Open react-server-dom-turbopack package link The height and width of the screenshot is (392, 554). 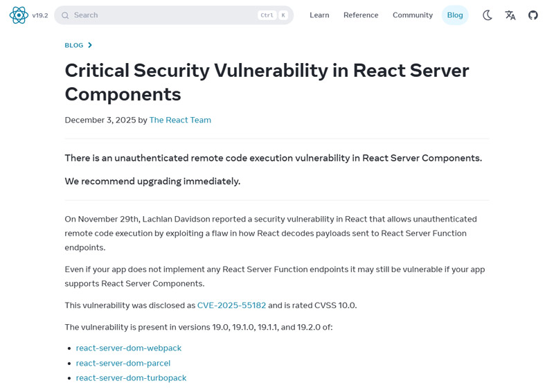[x=131, y=378]
